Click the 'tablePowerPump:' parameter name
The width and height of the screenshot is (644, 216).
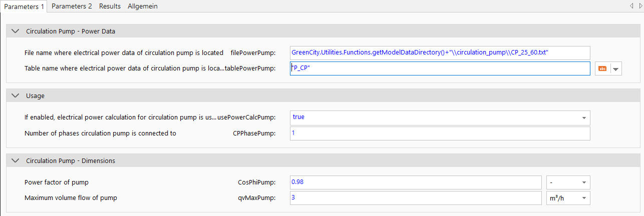click(250, 68)
